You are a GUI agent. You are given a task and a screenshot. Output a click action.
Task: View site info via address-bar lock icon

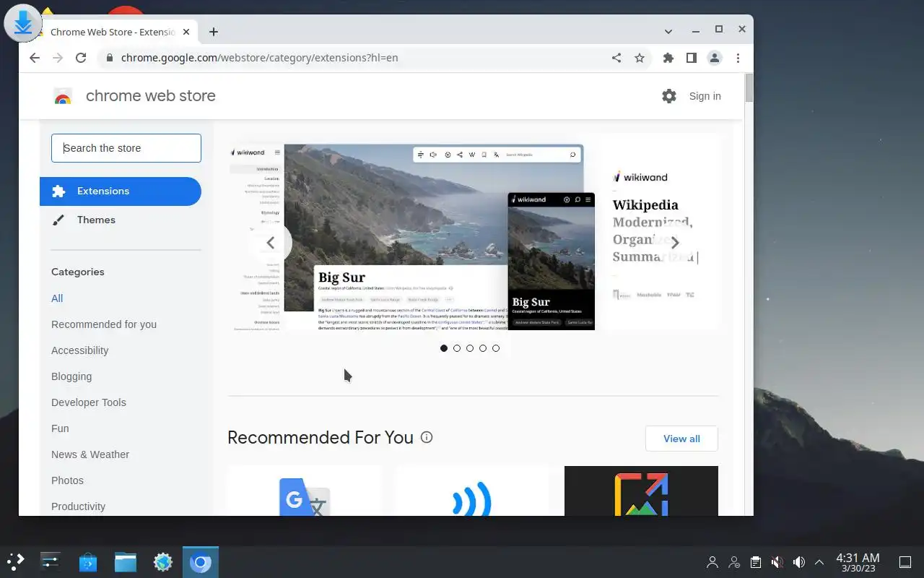pyautogui.click(x=109, y=58)
